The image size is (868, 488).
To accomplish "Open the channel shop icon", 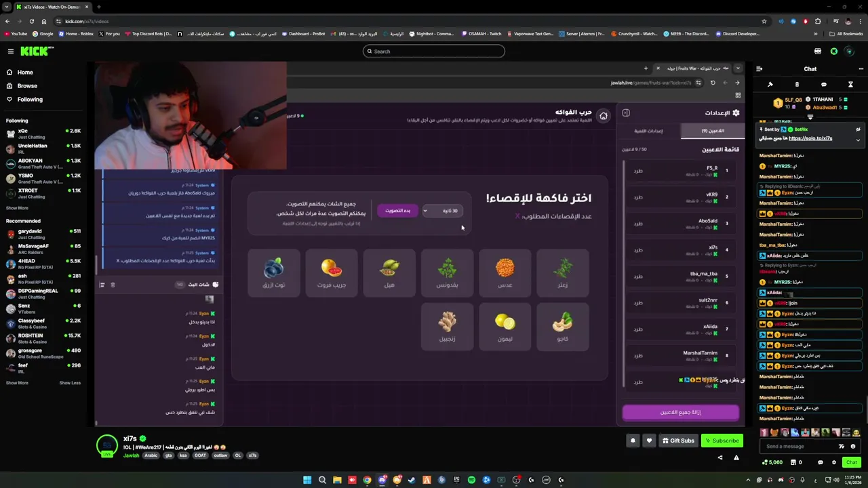I will 795,462.
